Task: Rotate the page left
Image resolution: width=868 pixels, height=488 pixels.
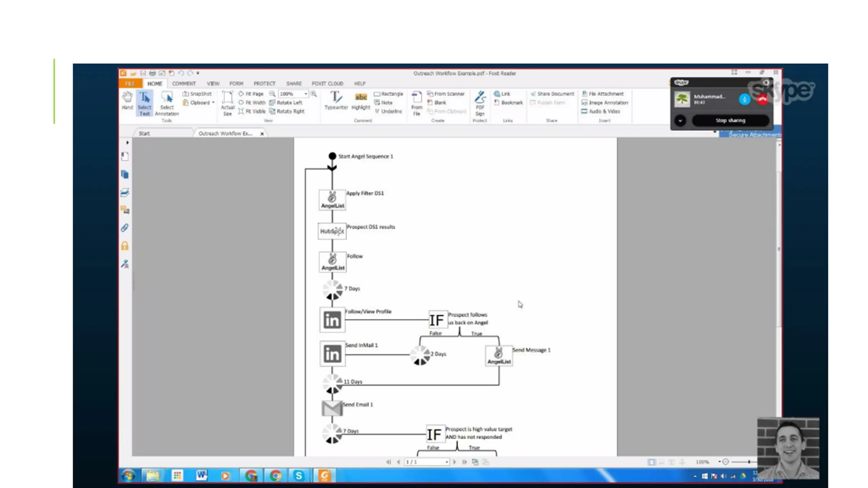Action: click(x=286, y=102)
